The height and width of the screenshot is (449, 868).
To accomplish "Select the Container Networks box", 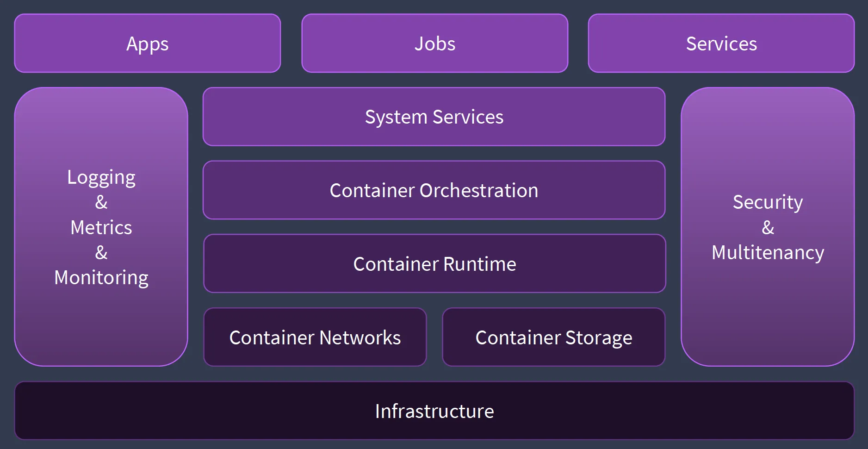I will (x=315, y=337).
